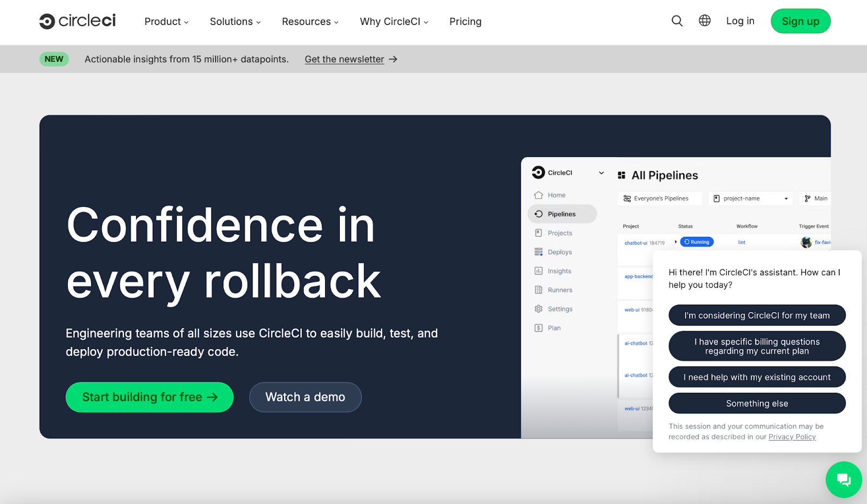Follow the Get the newsletter link
The width and height of the screenshot is (867, 504).
pos(344,59)
